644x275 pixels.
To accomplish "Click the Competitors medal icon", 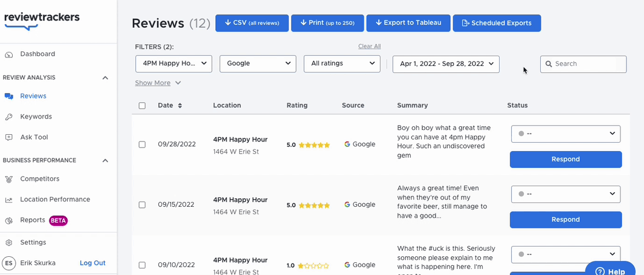I will 8,180.
